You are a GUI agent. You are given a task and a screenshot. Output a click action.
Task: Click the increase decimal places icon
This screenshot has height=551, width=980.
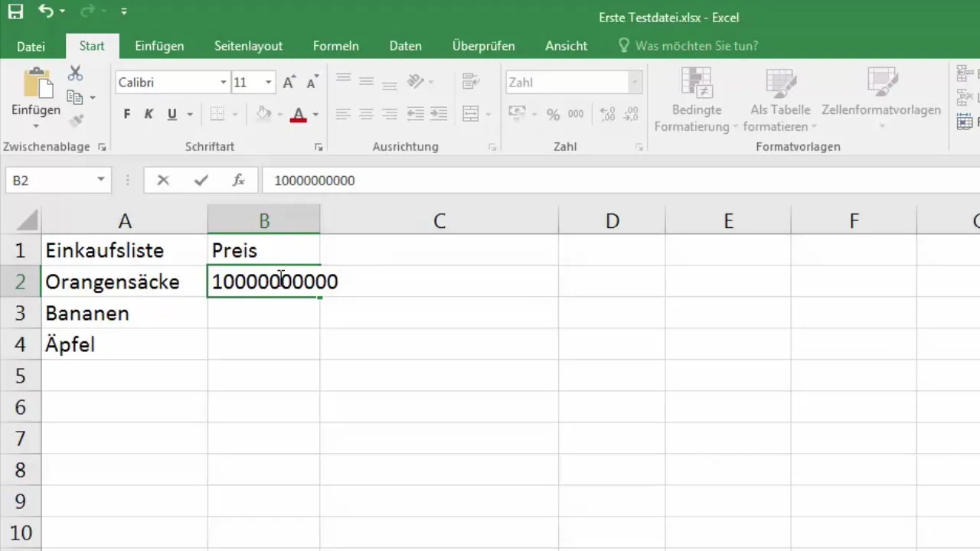coord(607,114)
